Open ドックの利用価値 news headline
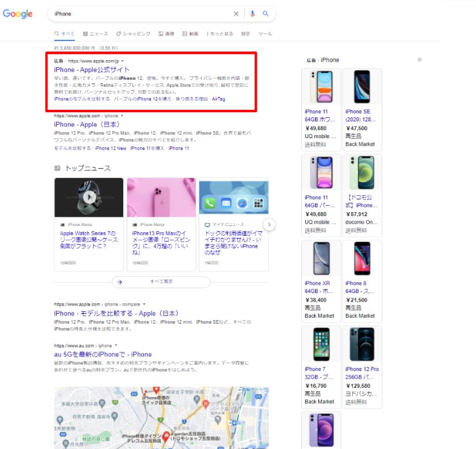The height and width of the screenshot is (449, 476). click(x=234, y=243)
